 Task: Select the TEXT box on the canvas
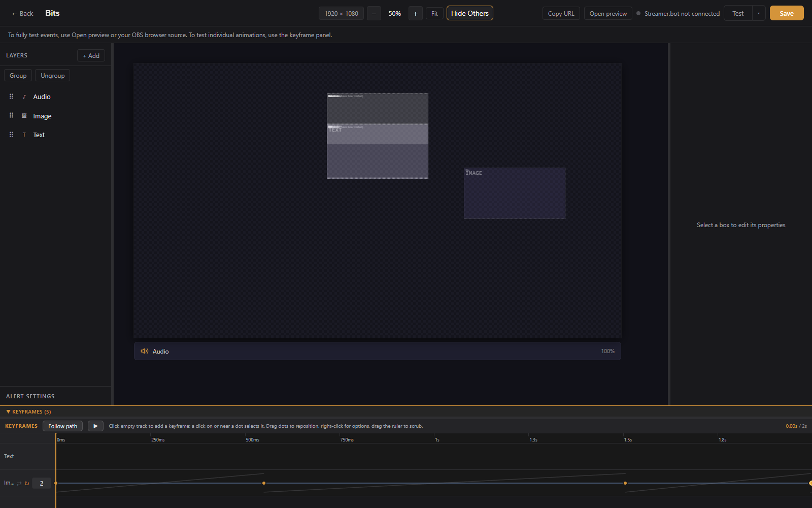pyautogui.click(x=378, y=134)
